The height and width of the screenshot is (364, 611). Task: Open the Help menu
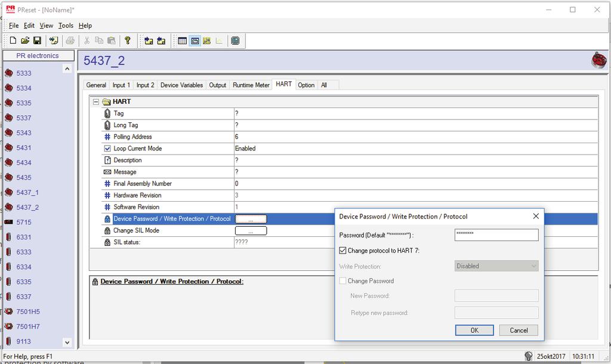[x=85, y=25]
